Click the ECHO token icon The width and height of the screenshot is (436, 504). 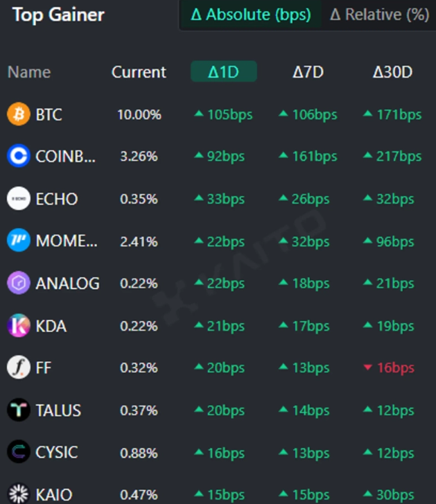[19, 199]
